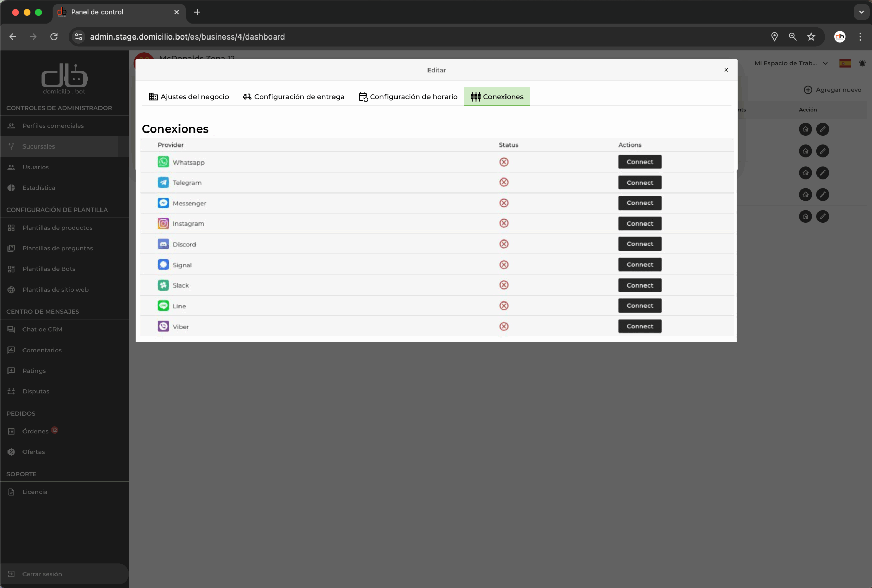Click the red status icon for Discord

tap(504, 244)
